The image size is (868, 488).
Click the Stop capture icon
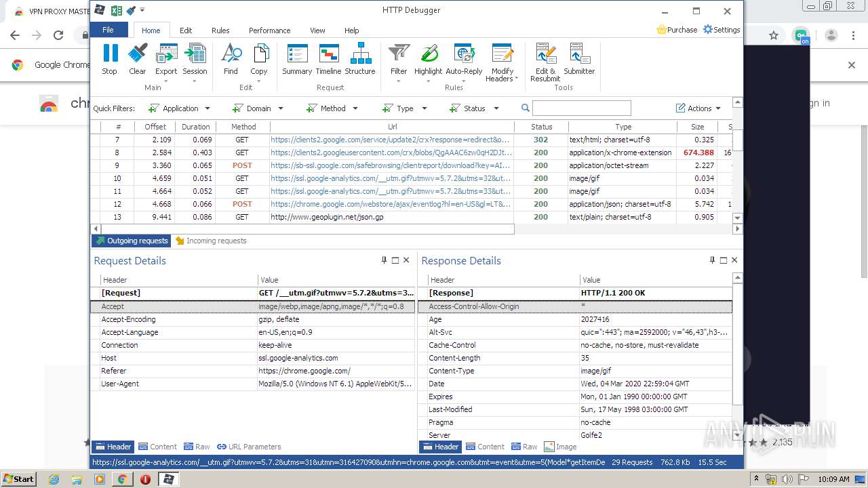tap(109, 59)
